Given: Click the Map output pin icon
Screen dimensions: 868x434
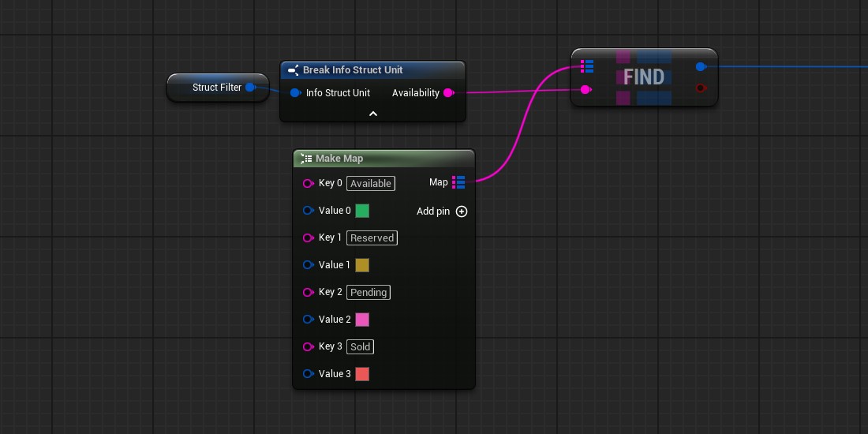Looking at the screenshot, I should (458, 182).
